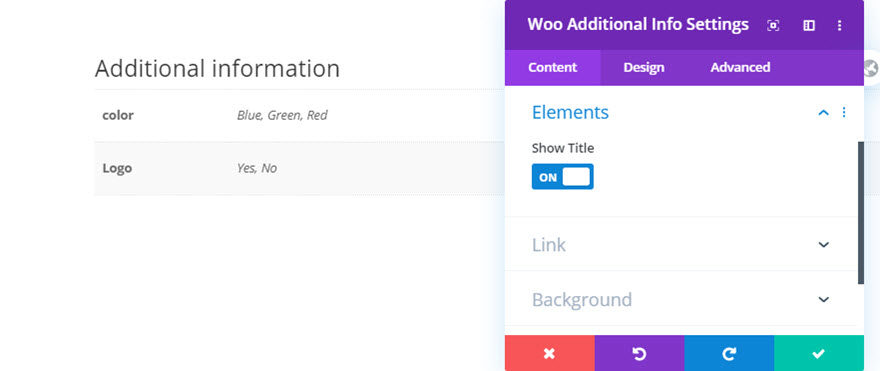
Task: Save changes with the green checkmark
Action: click(819, 353)
